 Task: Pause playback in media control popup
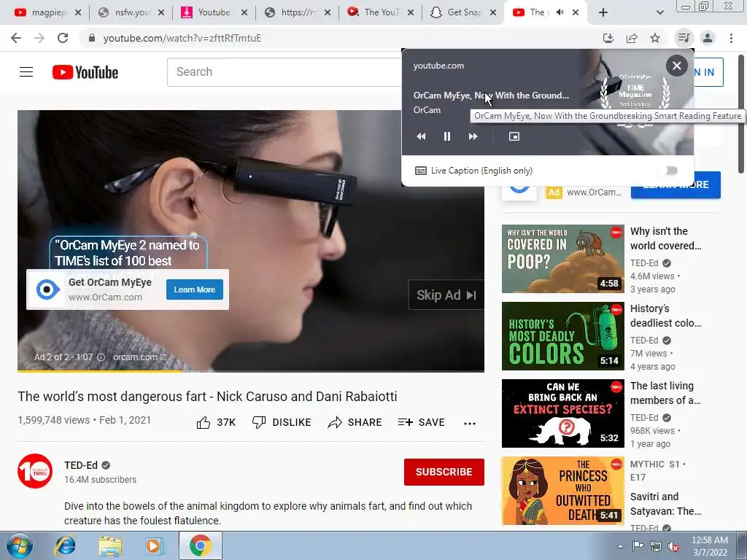coord(447,136)
